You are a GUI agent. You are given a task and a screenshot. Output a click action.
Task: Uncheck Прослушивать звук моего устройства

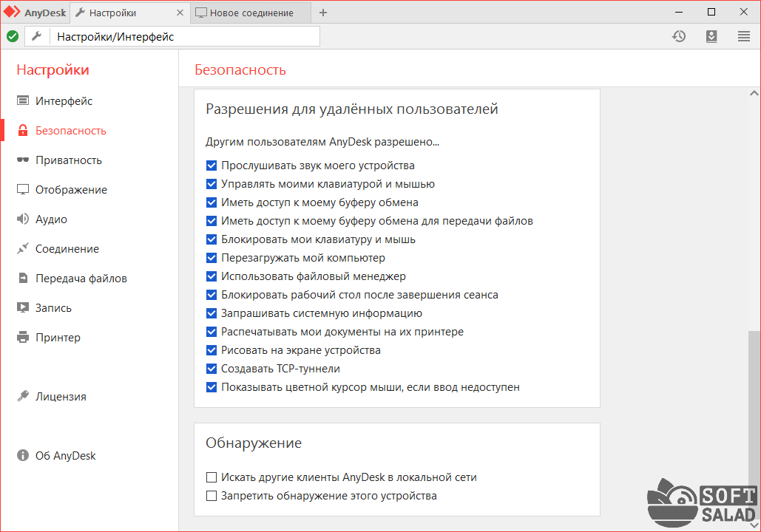(212, 166)
